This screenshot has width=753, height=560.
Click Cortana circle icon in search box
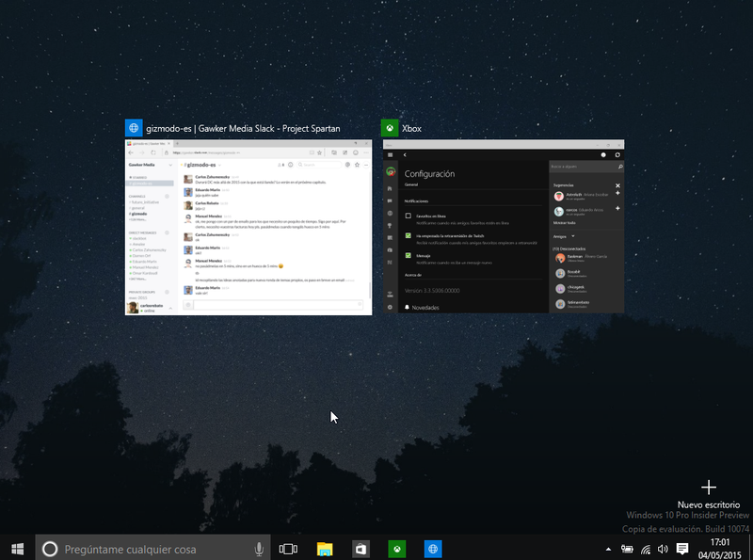pyautogui.click(x=50, y=549)
